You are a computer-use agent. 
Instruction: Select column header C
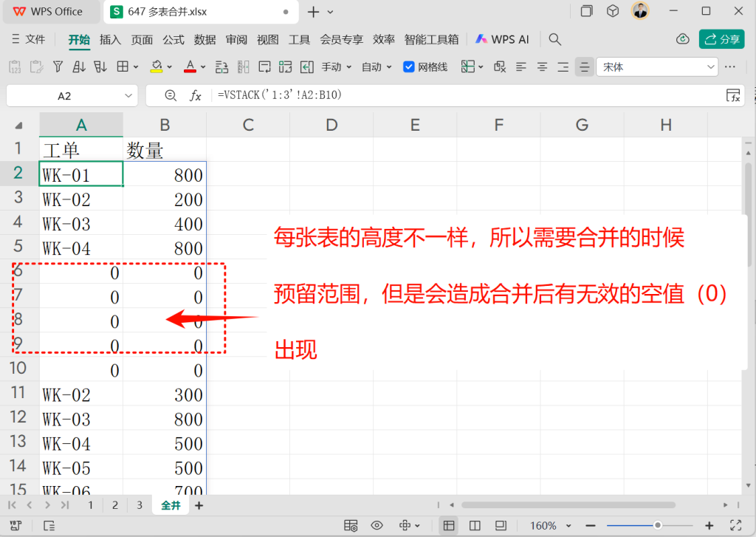248,125
